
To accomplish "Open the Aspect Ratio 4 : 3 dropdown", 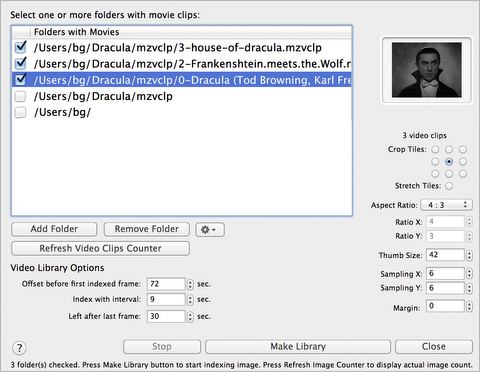I will click(446, 205).
